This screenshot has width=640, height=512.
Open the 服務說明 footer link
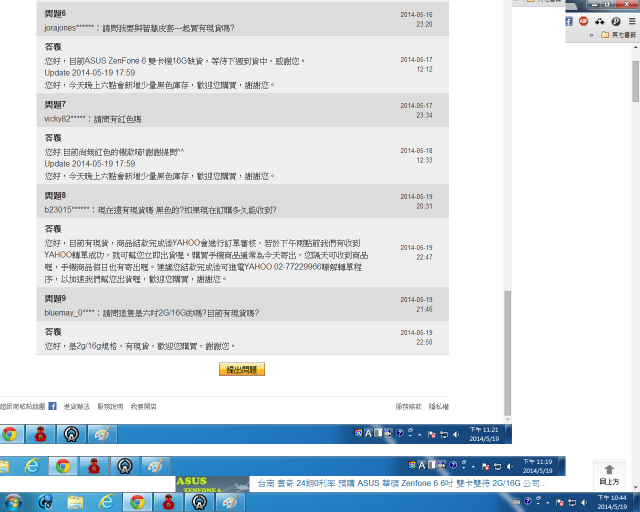[x=110, y=406]
